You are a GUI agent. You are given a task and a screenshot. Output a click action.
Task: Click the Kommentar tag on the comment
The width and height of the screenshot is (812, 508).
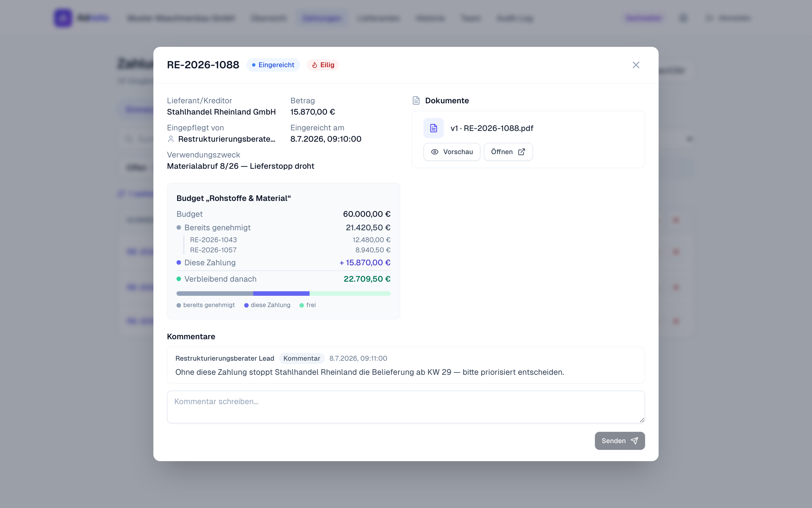point(302,358)
